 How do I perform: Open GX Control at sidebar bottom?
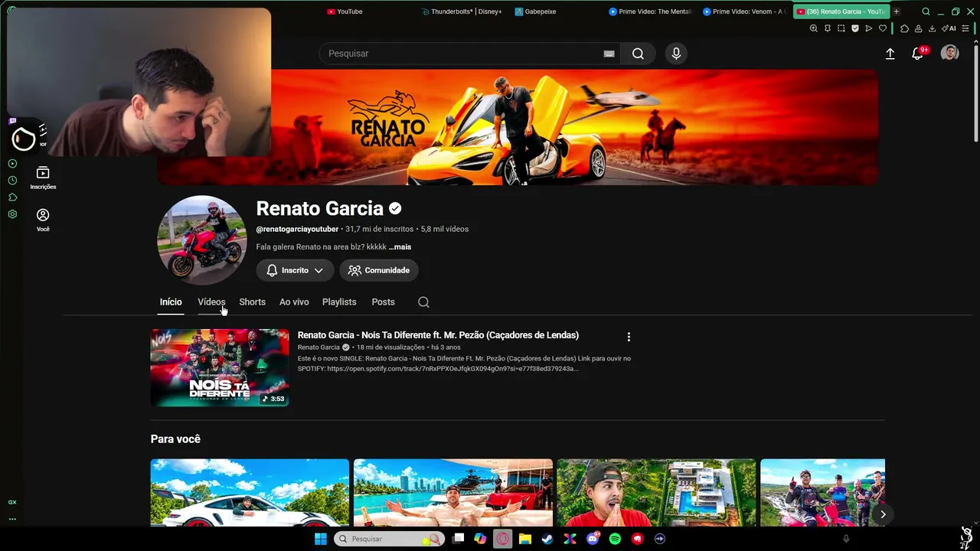(12, 502)
